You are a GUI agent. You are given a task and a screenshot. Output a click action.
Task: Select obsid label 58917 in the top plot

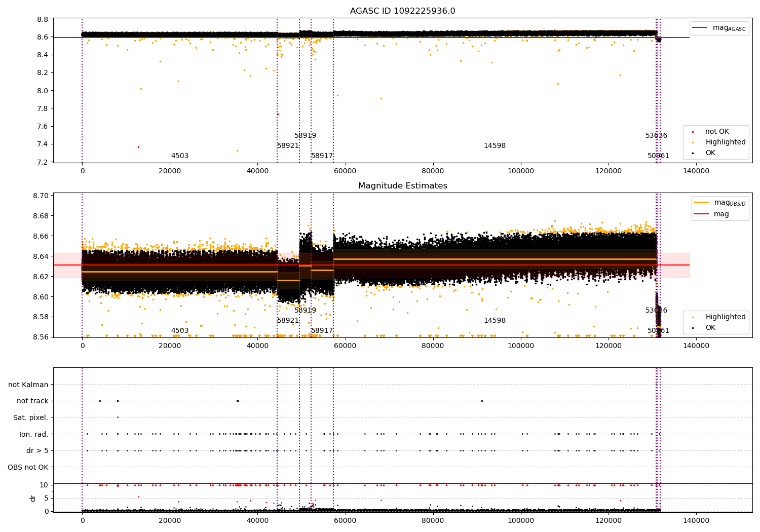coord(322,156)
